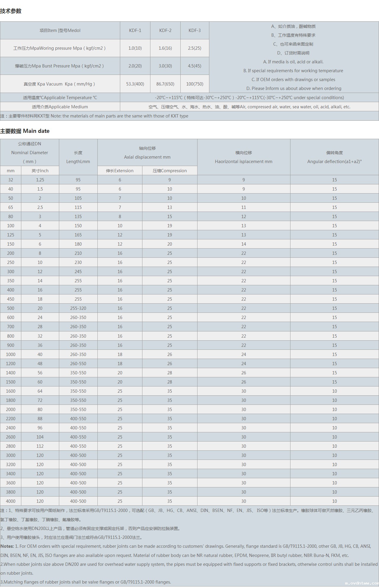
Task: Click the KDF-2 model column header
Action: click(x=165, y=30)
